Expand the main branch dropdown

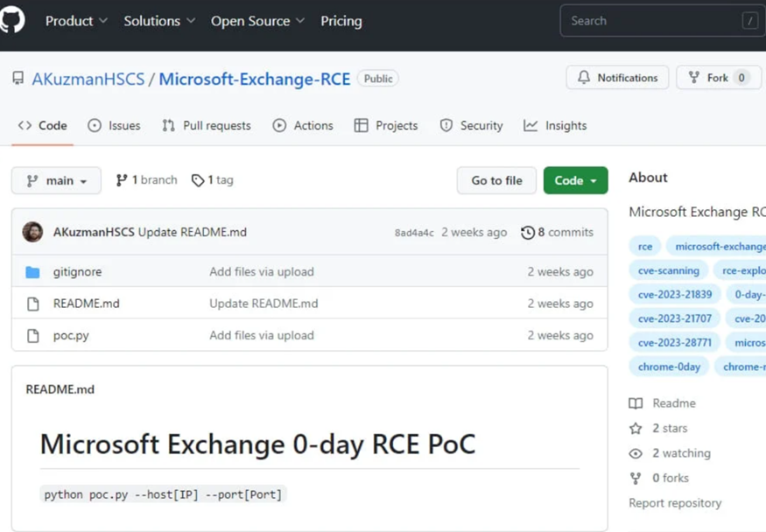(x=56, y=180)
